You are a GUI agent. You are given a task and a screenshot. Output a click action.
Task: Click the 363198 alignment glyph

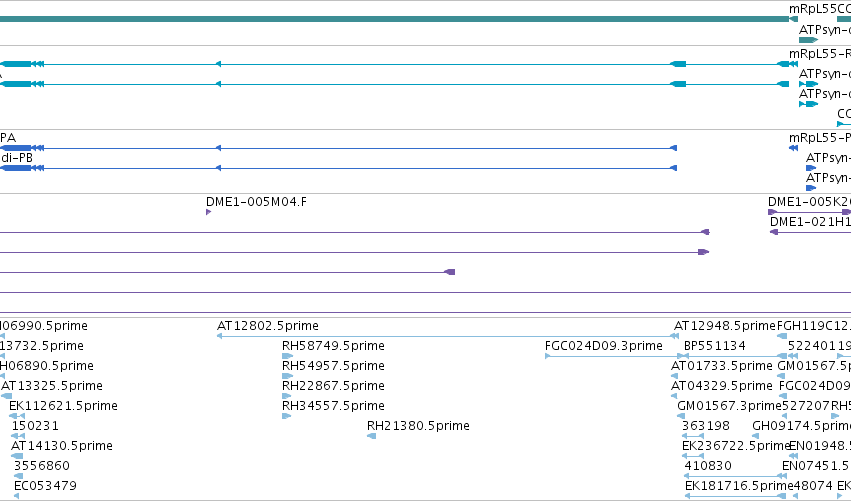[693, 436]
